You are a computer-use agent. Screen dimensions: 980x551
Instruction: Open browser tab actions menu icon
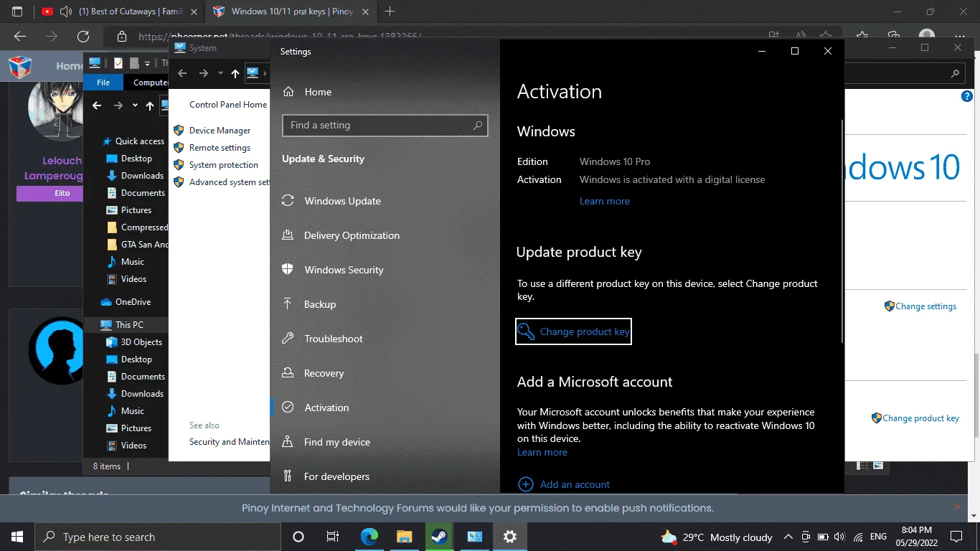tap(17, 11)
